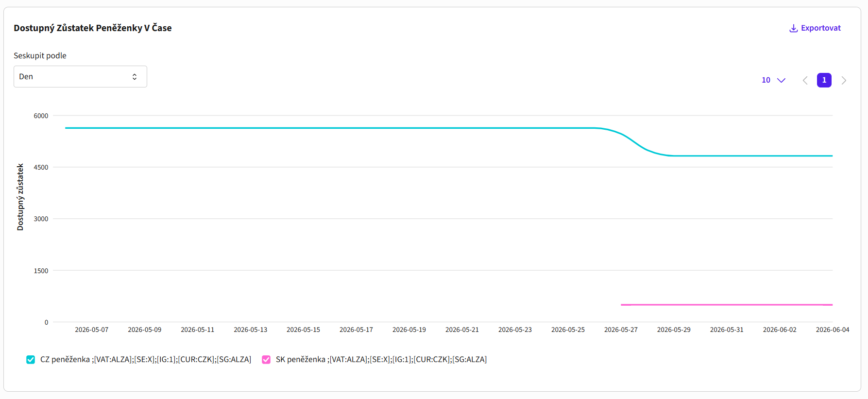Click the SK peněženka legend label
Screen dimensions: 868x399
coord(381,360)
